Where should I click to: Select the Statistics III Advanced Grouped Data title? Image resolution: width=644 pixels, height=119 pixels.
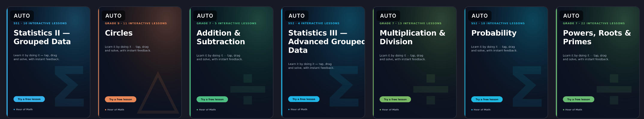coord(326,42)
